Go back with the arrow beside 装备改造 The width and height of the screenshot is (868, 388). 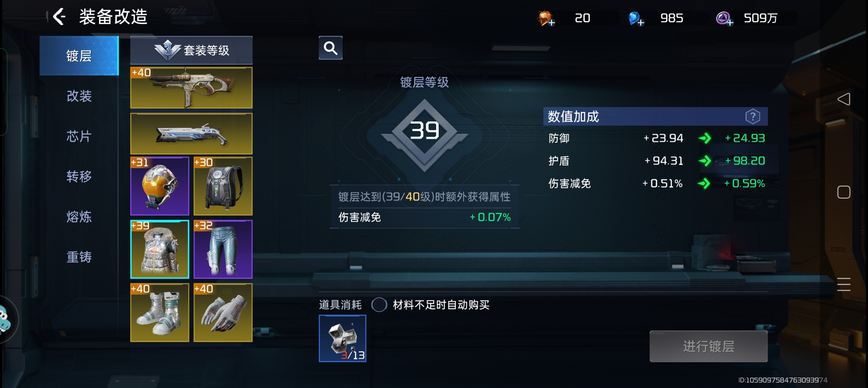(59, 17)
